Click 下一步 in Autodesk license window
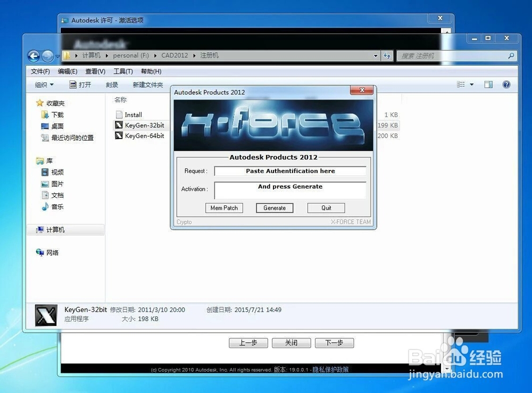The image size is (532, 393). point(334,343)
